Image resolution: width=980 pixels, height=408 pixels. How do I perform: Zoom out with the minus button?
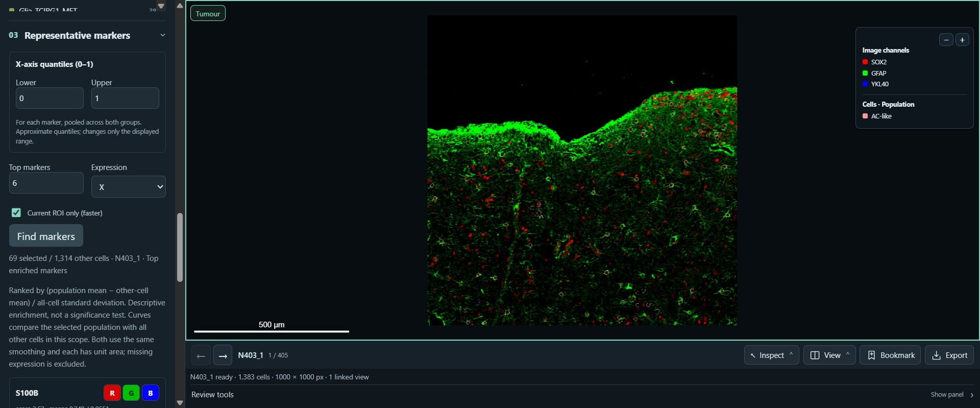coord(946,40)
